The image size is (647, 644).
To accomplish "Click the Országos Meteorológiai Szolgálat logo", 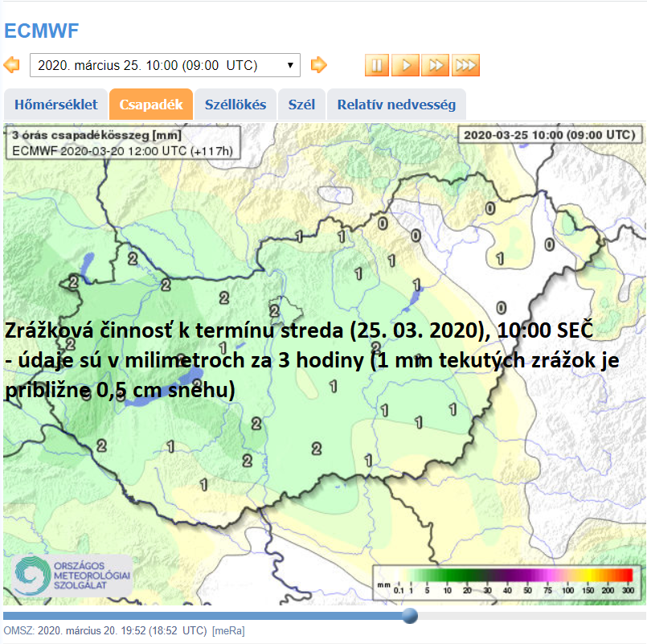I will (72, 576).
